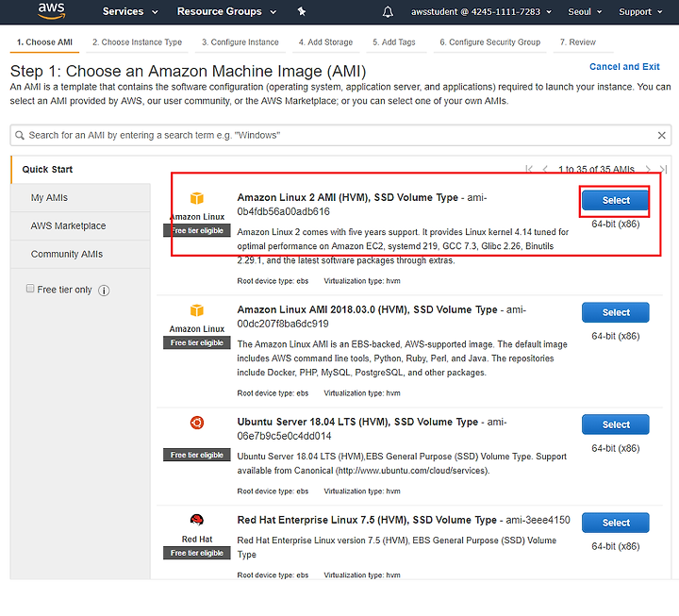
Task: Open the awsstudent account dropdown
Action: click(x=481, y=12)
